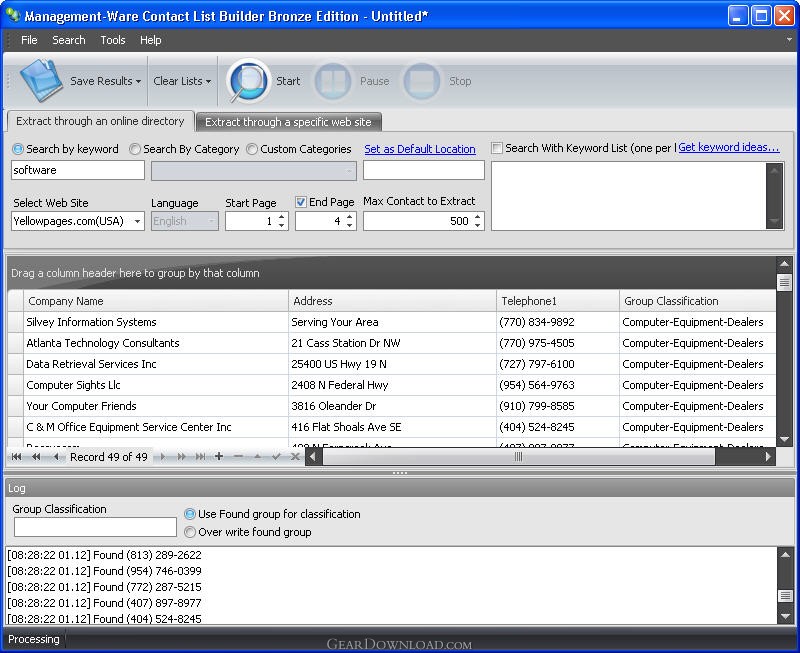Click the horizontal grid scrollbar thumb
The height and width of the screenshot is (653, 800).
point(518,457)
